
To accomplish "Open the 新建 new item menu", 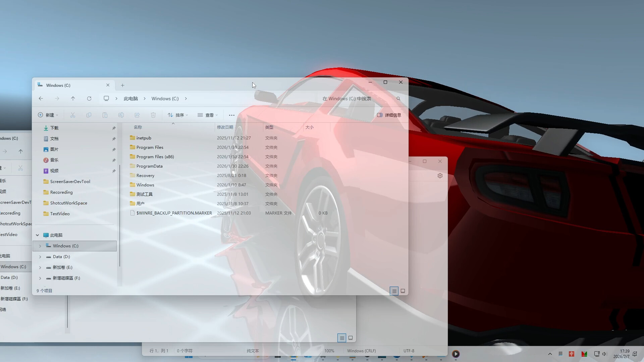I will [48, 115].
